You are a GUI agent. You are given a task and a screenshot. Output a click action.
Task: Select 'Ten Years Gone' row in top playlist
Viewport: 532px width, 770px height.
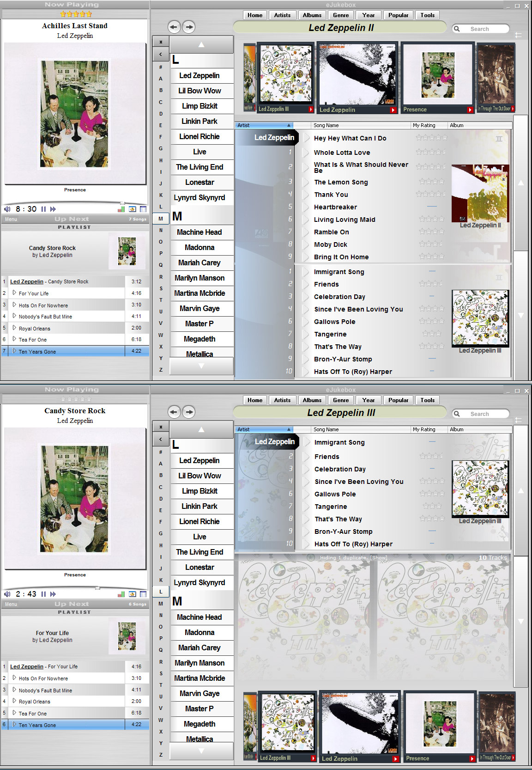(75, 351)
